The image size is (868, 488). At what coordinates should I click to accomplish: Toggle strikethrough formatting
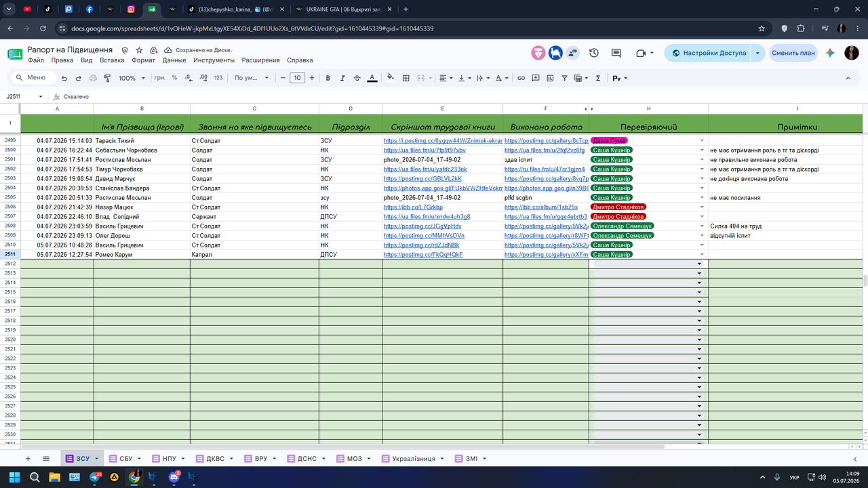357,78
